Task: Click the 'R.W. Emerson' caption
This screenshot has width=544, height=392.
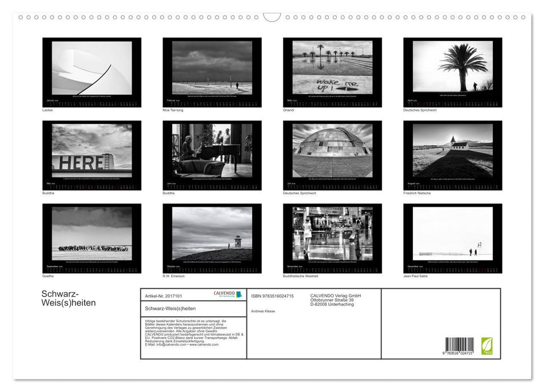Action: pos(174,276)
